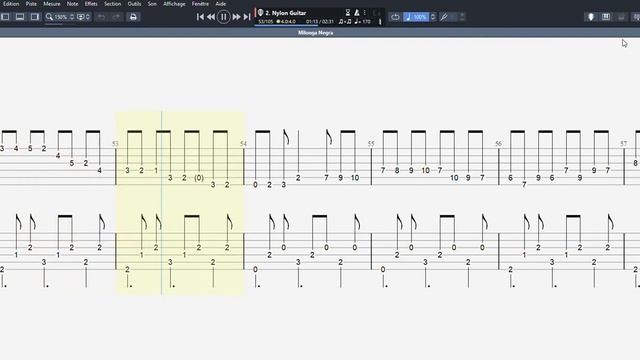This screenshot has width=640, height=360.
Task: Toggle the count-in hourglass icon
Action: 348,13
